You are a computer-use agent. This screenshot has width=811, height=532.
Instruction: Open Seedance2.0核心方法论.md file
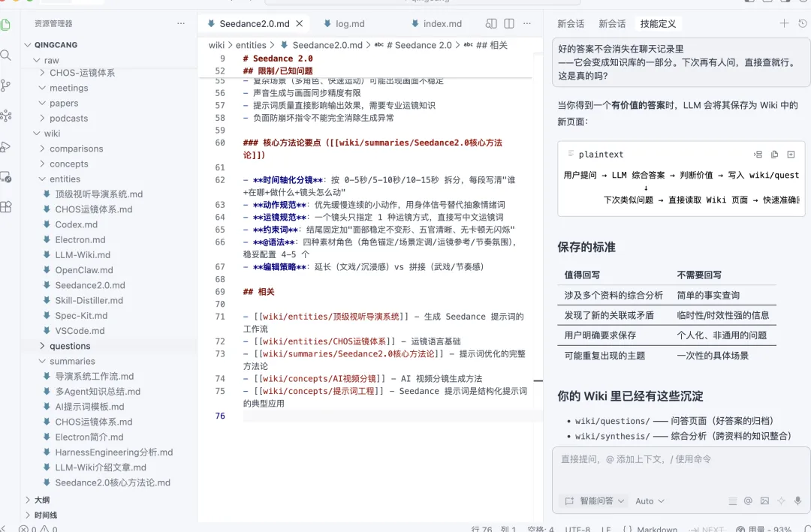click(113, 483)
